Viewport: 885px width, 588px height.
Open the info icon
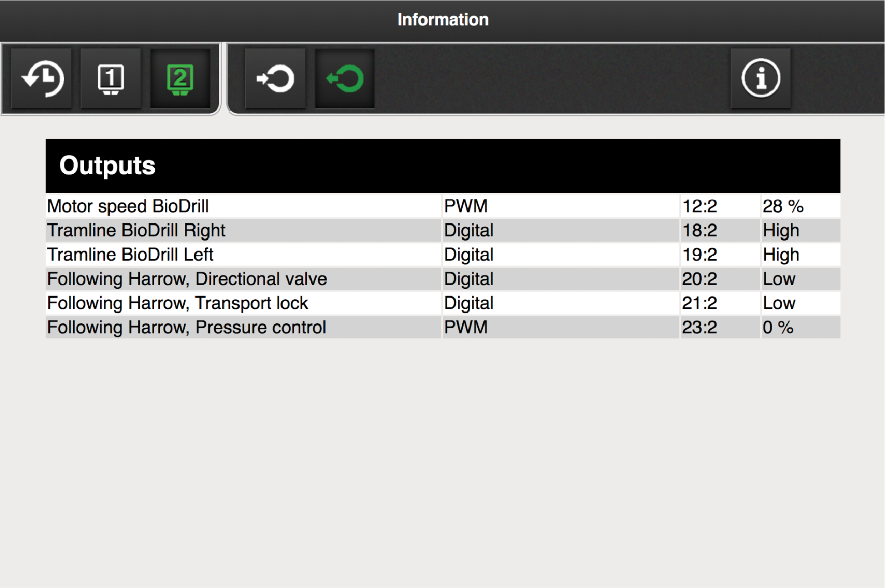tap(760, 79)
